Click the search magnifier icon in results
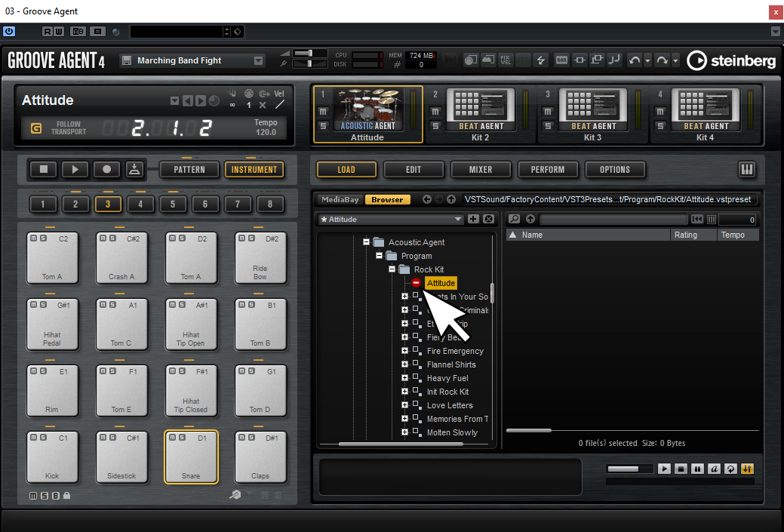 pyautogui.click(x=514, y=219)
